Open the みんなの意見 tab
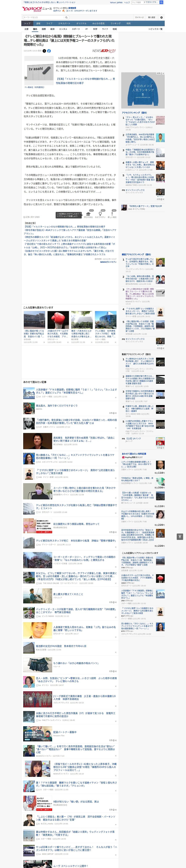The image size is (186, 868). [x=99, y=24]
